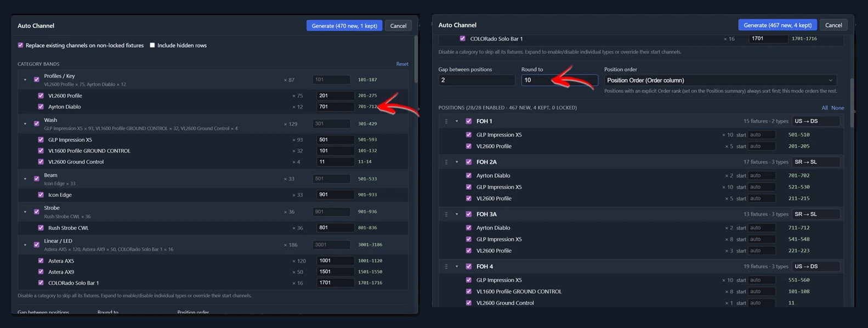Open Position order dropdown
Screen dimensions: 868x328
point(721,80)
